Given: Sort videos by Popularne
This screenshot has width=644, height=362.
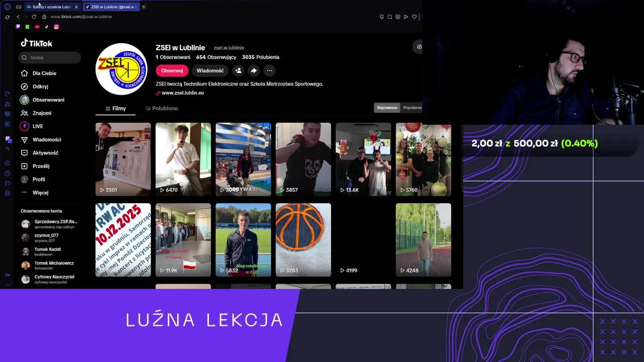Looking at the screenshot, I should [412, 108].
